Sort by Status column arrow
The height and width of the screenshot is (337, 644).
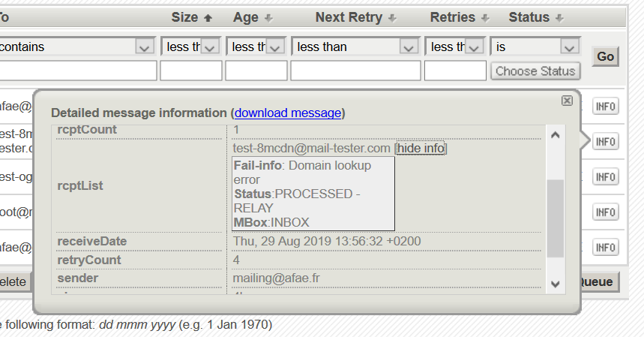pos(559,17)
